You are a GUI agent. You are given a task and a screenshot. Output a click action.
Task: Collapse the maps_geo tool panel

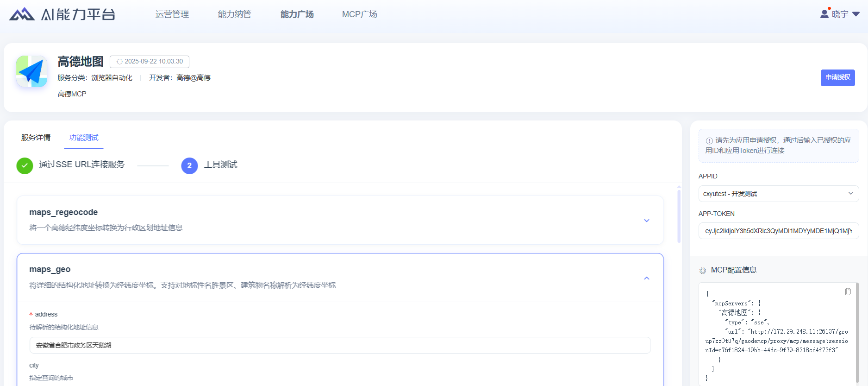tap(647, 278)
